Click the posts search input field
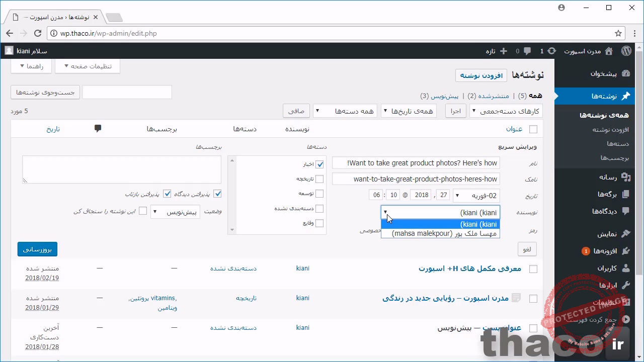The height and width of the screenshot is (362, 644). point(127,93)
